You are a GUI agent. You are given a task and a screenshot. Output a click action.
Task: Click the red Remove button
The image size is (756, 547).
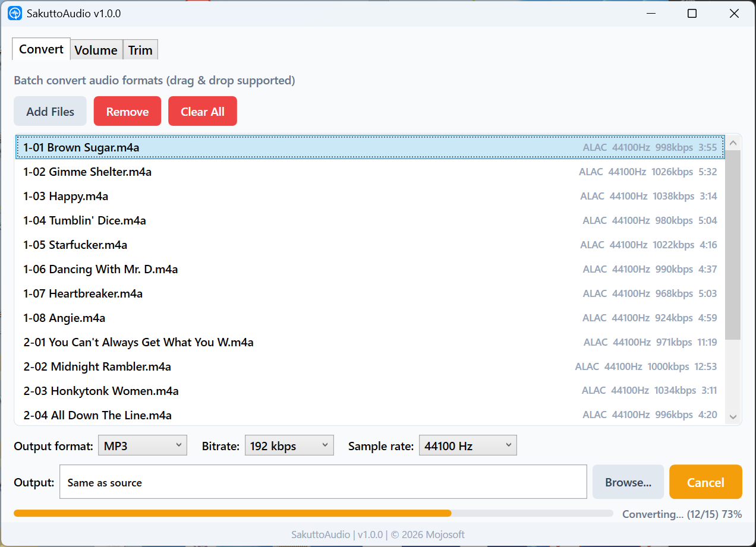pos(127,112)
